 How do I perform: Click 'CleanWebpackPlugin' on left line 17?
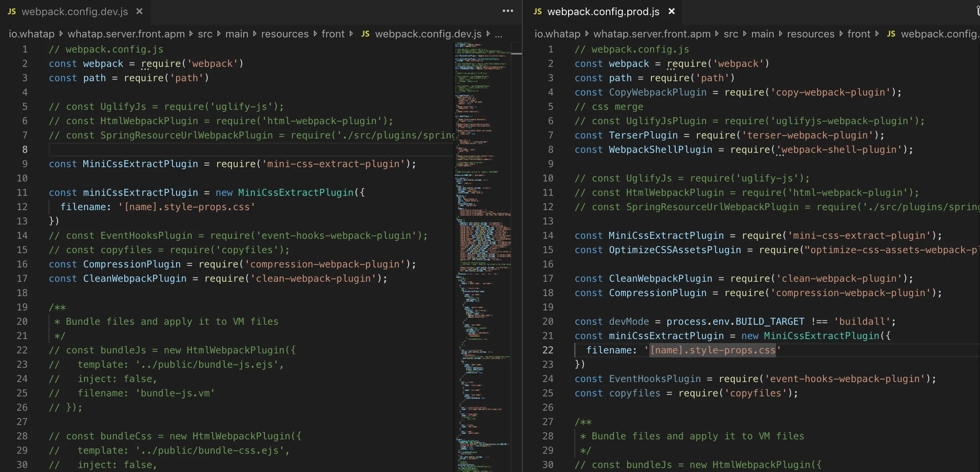[x=135, y=278]
